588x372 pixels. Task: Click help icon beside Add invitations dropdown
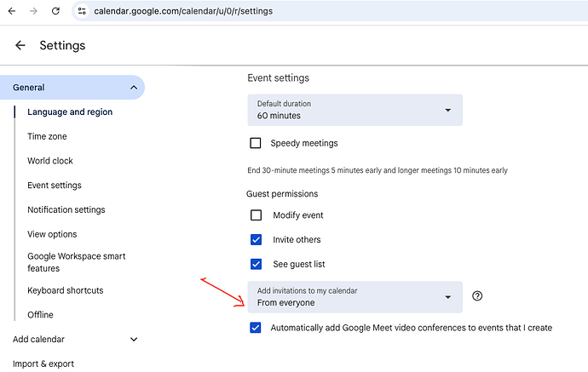[x=477, y=296]
